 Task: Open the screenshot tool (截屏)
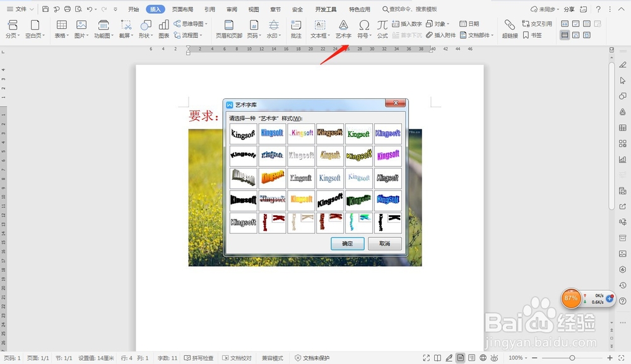click(x=126, y=29)
